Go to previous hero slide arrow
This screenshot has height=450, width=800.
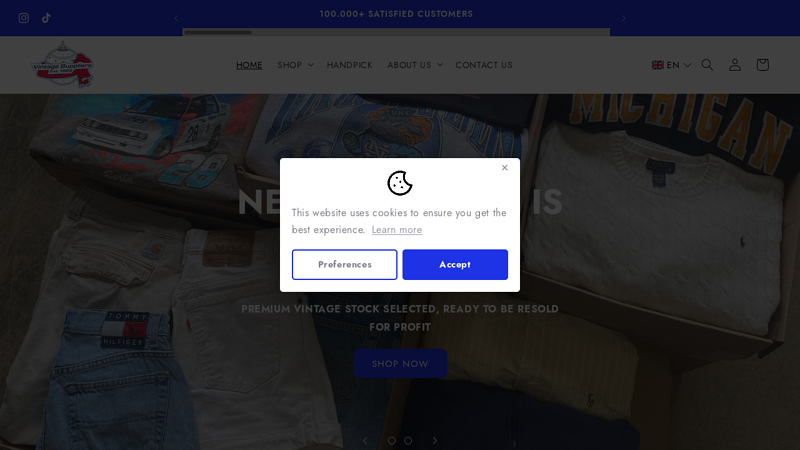pyautogui.click(x=365, y=440)
